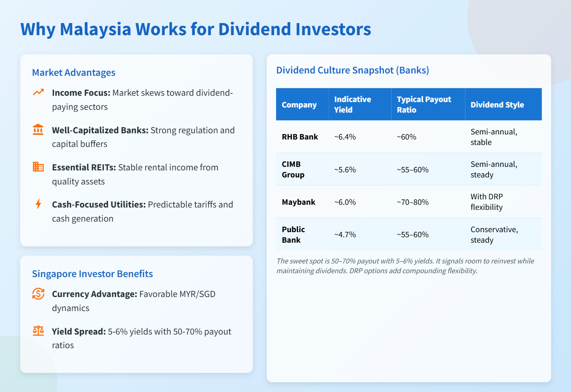Click the '~6.4%' yield value
Screen dimensions: 571x392
point(345,137)
